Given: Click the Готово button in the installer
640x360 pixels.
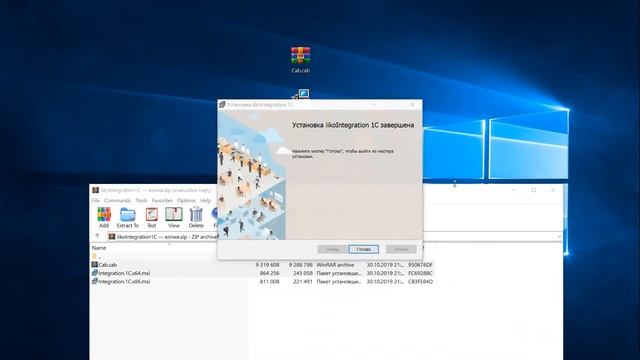Looking at the screenshot, I should (363, 249).
